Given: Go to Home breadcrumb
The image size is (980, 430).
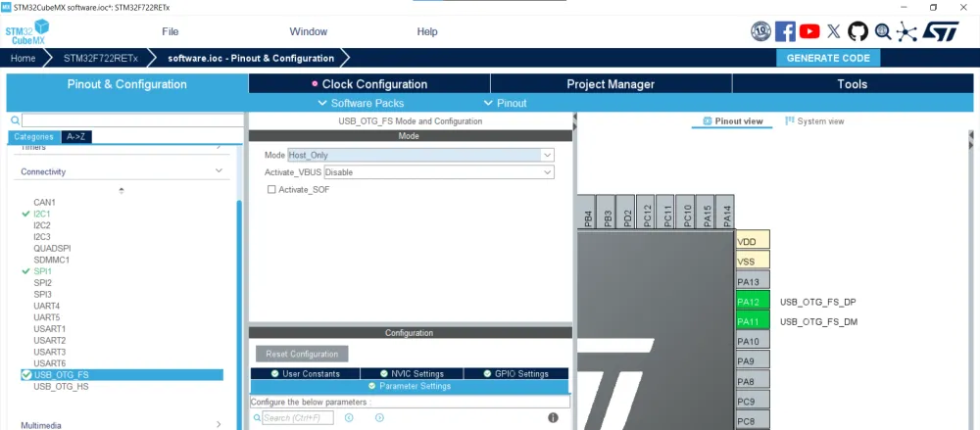Looking at the screenshot, I should click(x=24, y=58).
